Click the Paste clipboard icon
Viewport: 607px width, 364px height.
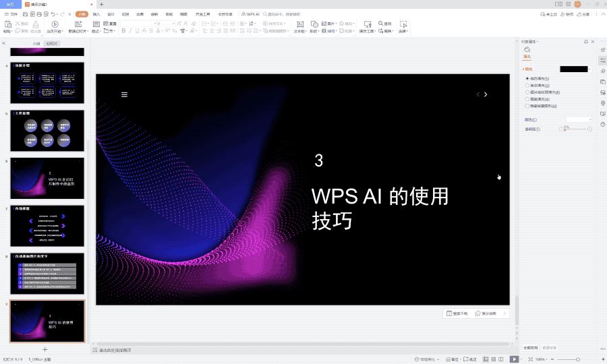tap(7, 24)
